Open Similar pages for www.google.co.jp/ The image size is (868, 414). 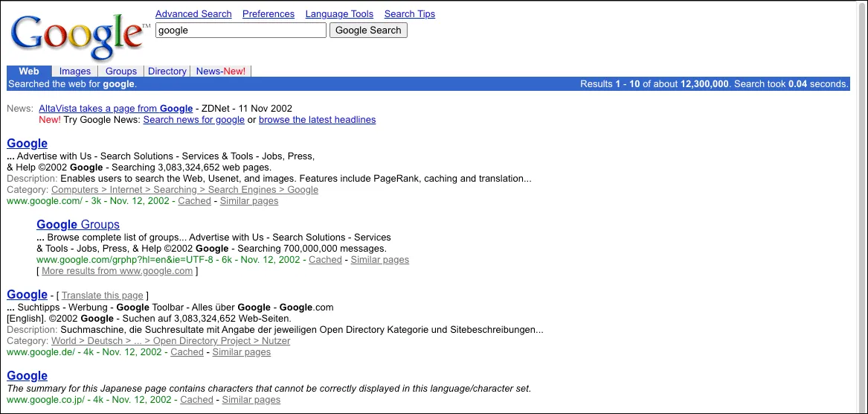[x=251, y=400]
